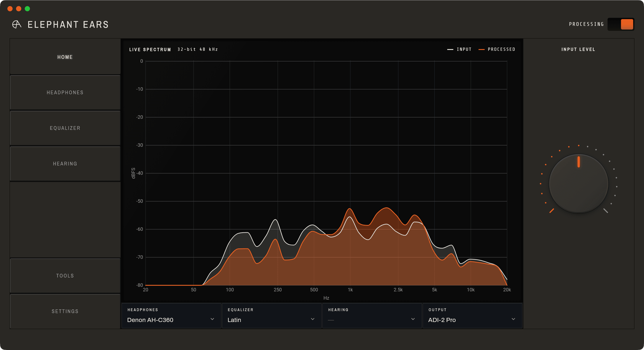Go to the Headphones sidebar tab

coord(65,92)
